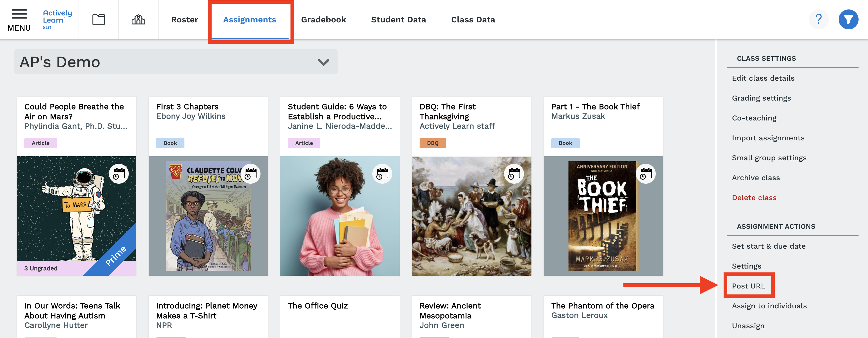
Task: Open 'In Our Words: Teens Talk About Having Autism'
Action: click(x=72, y=310)
